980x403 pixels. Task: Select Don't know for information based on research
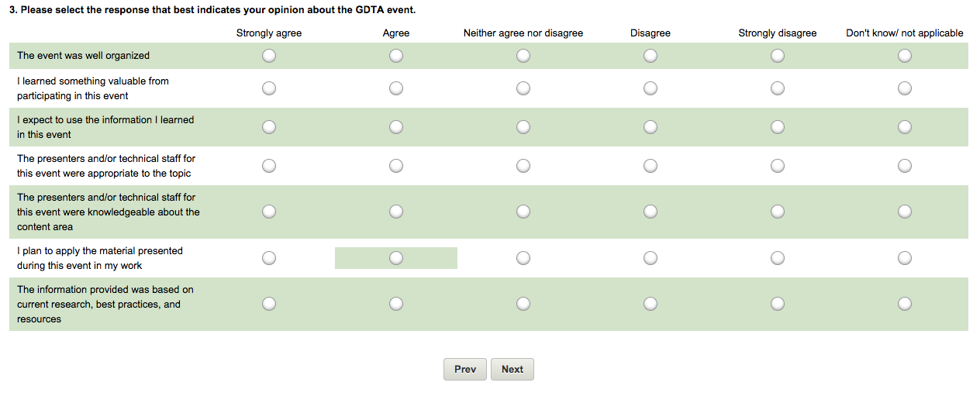[905, 304]
